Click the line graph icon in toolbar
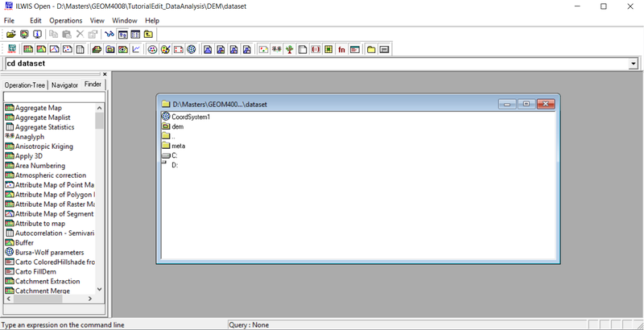The width and height of the screenshot is (644, 330). 136,49
